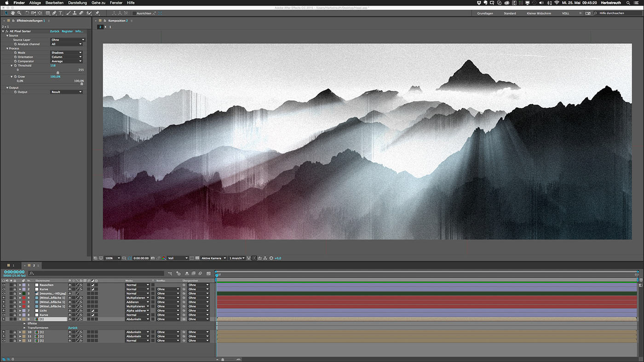Expand the Effekte group of layer 9

pos(24,323)
